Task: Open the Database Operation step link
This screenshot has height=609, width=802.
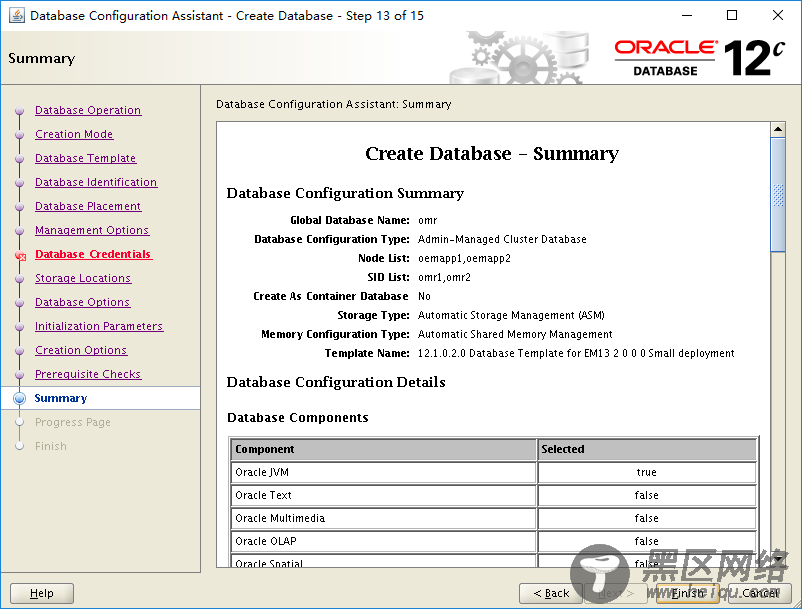Action: click(88, 110)
